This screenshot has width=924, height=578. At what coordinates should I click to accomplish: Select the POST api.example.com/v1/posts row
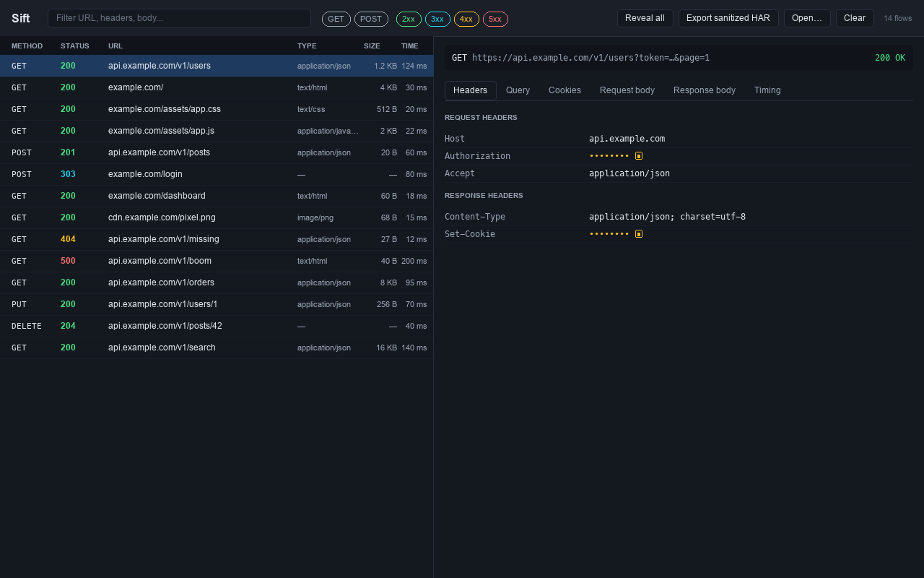point(217,152)
